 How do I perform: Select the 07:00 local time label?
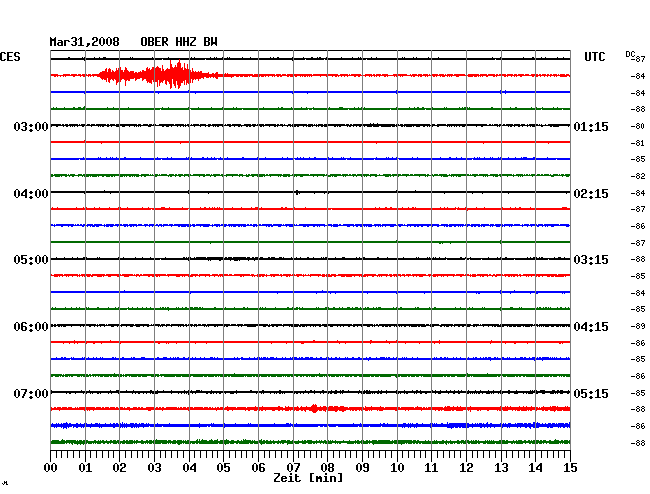click(x=31, y=393)
